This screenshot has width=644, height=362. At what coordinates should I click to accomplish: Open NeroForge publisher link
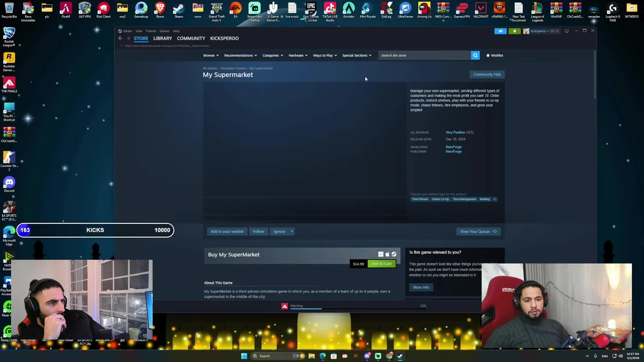click(x=453, y=151)
